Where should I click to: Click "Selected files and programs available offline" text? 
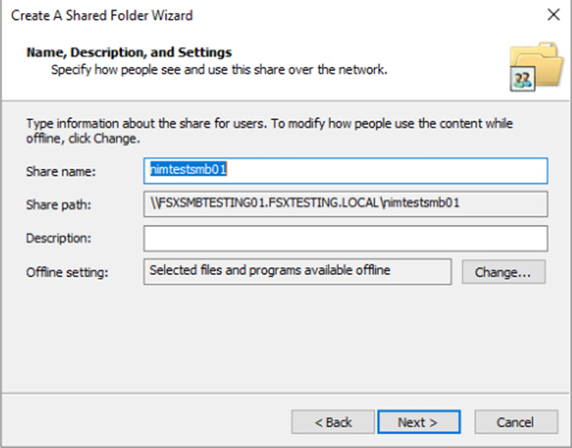coord(270,270)
